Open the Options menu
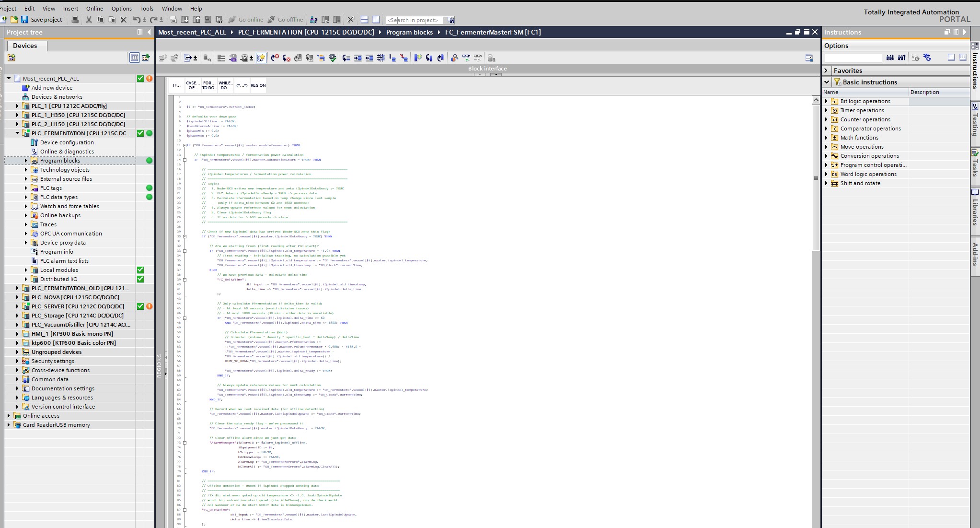980x528 pixels. pos(121,8)
